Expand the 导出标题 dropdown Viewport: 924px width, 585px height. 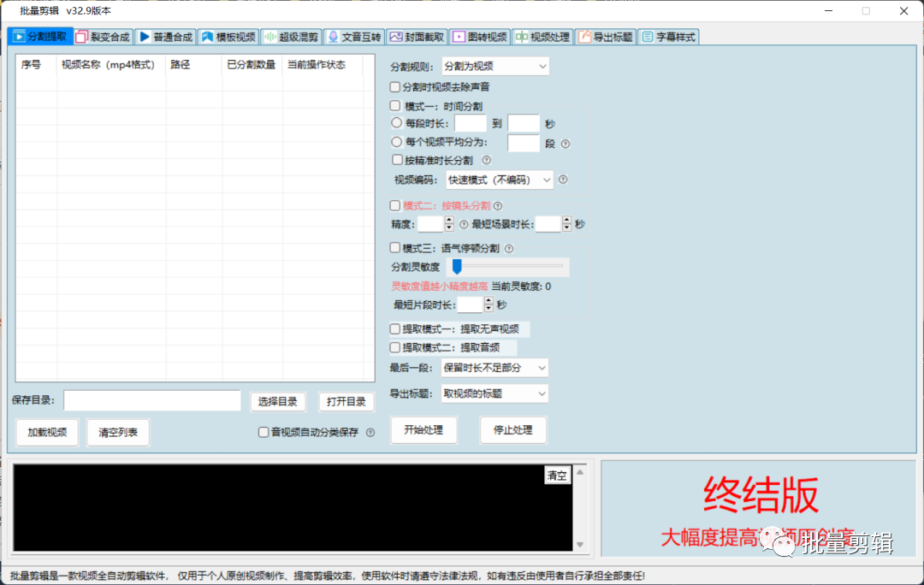495,393
